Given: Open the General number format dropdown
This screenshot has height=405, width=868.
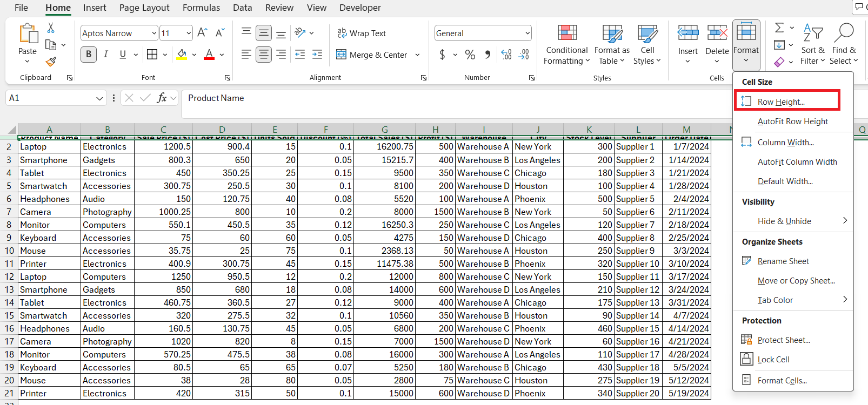Looking at the screenshot, I should [x=527, y=33].
